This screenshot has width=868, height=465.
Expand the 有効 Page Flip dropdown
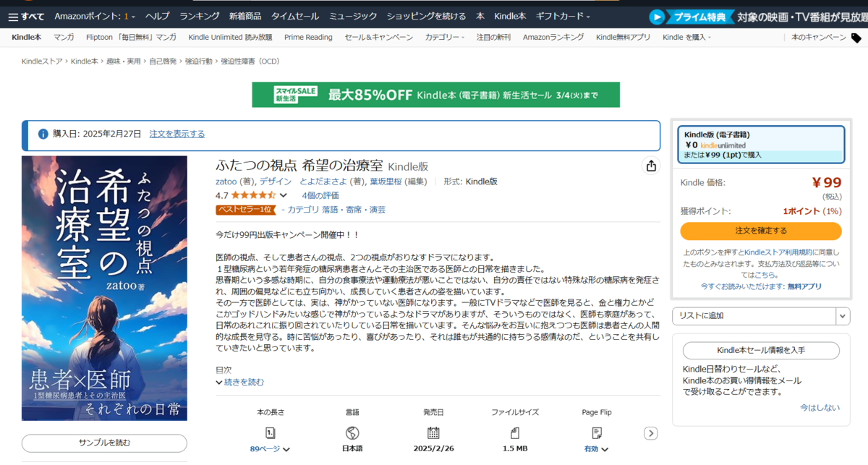pos(596,449)
